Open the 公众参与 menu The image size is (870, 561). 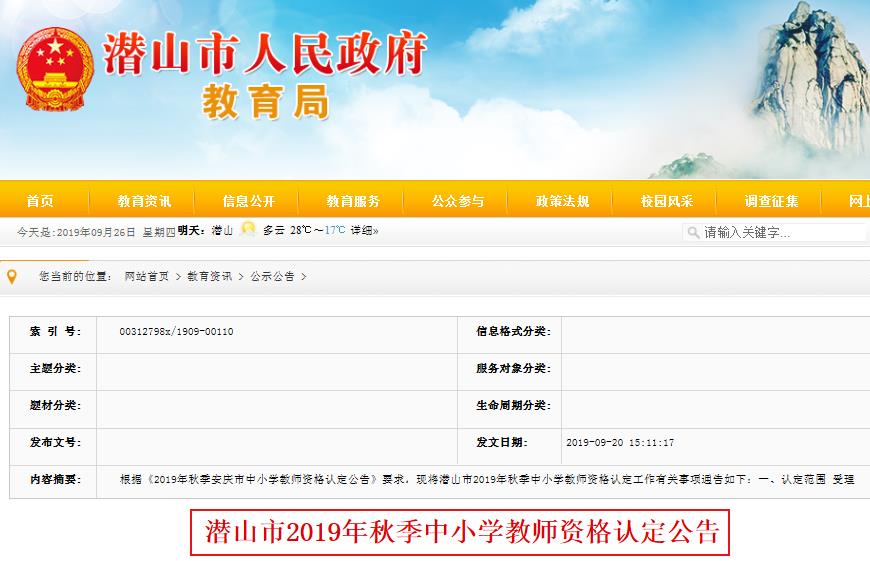[457, 201]
